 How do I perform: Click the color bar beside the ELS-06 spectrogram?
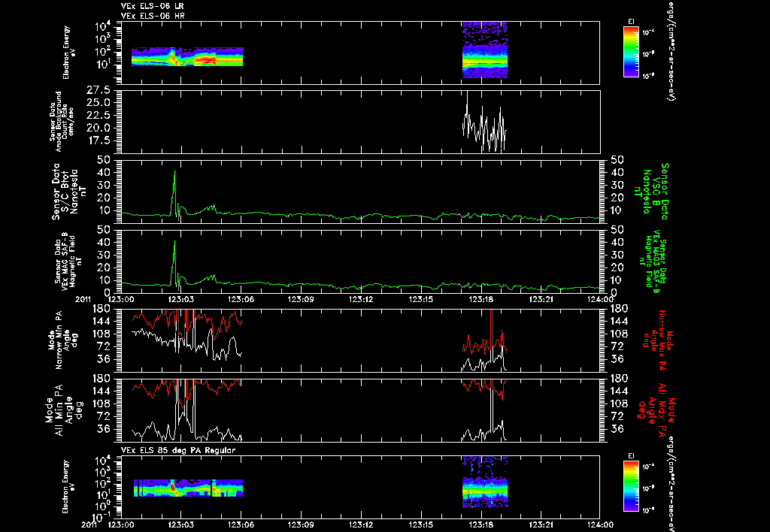click(631, 52)
